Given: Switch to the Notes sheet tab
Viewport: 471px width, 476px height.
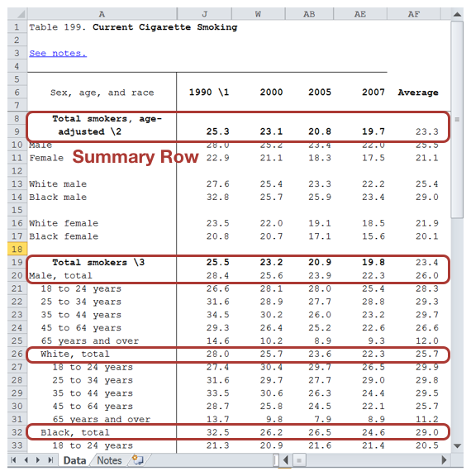Looking at the screenshot, I should 109,460.
